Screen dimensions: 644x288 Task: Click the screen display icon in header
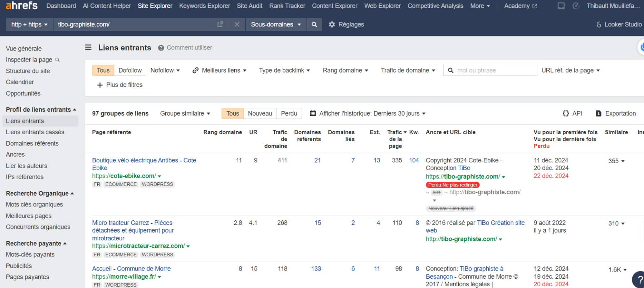coord(561,6)
